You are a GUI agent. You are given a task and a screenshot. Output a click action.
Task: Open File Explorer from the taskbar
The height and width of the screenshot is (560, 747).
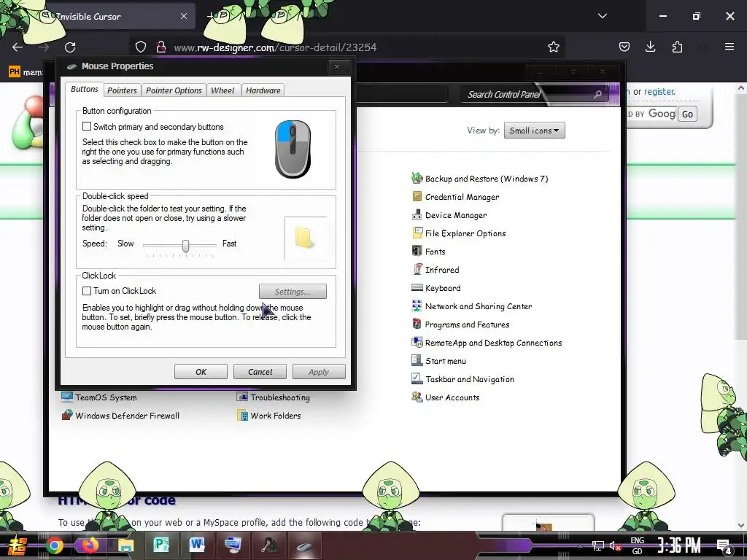(125, 545)
